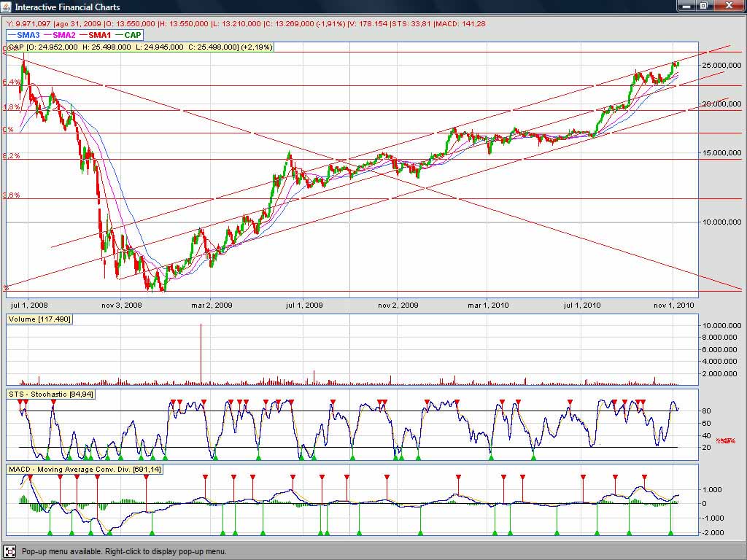
Task: Select the SMA2 legend entry
Action: pyautogui.click(x=60, y=35)
